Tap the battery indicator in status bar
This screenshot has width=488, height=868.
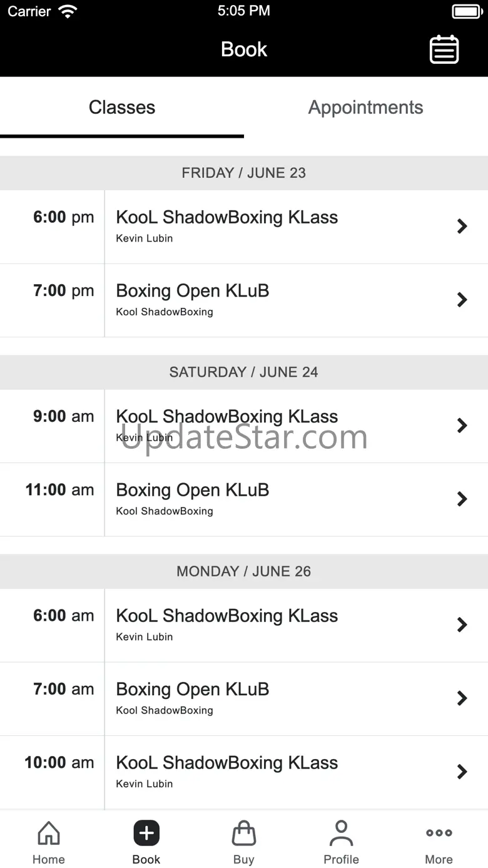coord(467,11)
